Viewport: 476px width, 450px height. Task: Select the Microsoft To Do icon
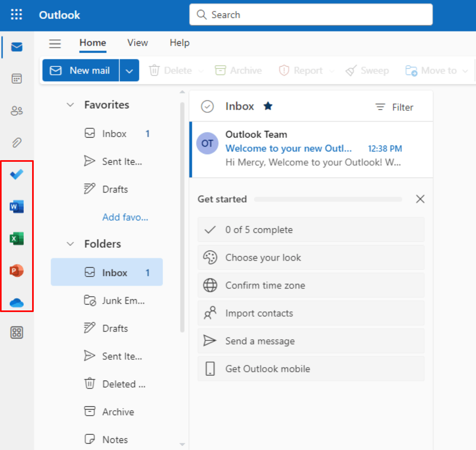[x=16, y=174]
